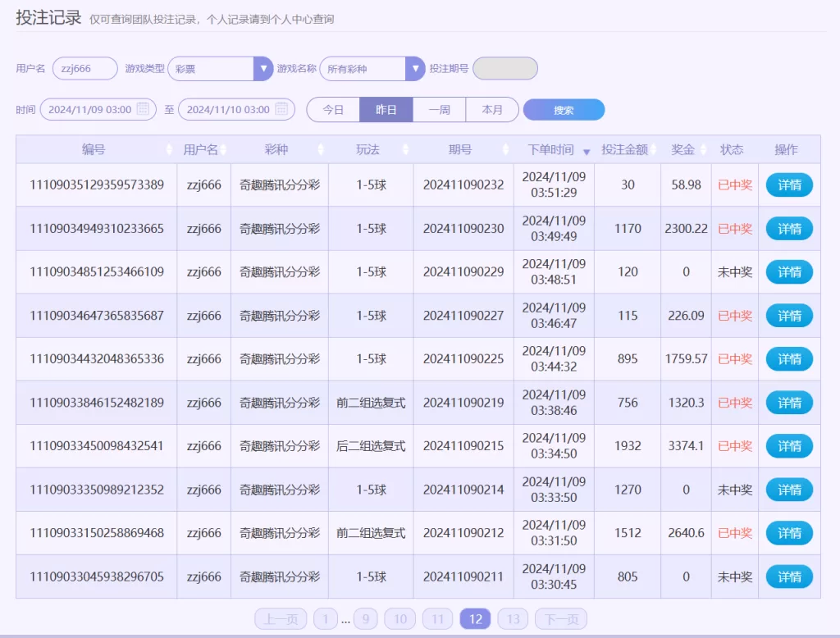Image resolution: width=840 pixels, height=638 pixels.
Task: Click the 2300.22 prize amount cell
Action: click(687, 229)
